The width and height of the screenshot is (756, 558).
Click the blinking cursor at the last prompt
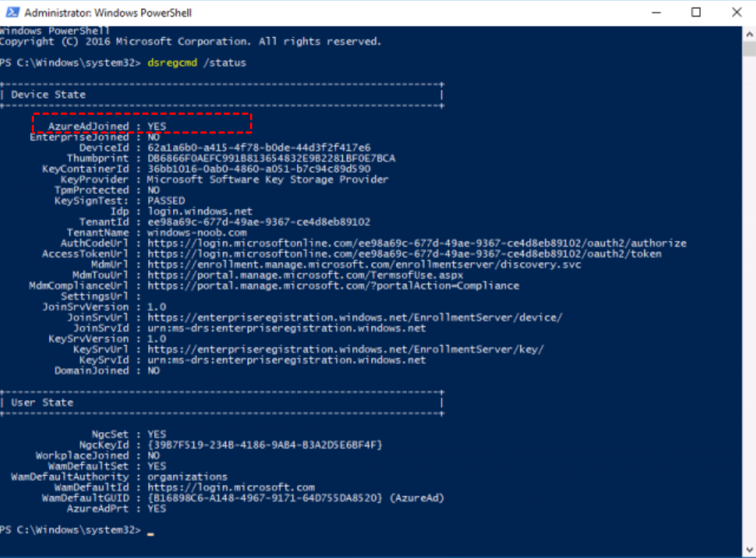click(x=151, y=532)
